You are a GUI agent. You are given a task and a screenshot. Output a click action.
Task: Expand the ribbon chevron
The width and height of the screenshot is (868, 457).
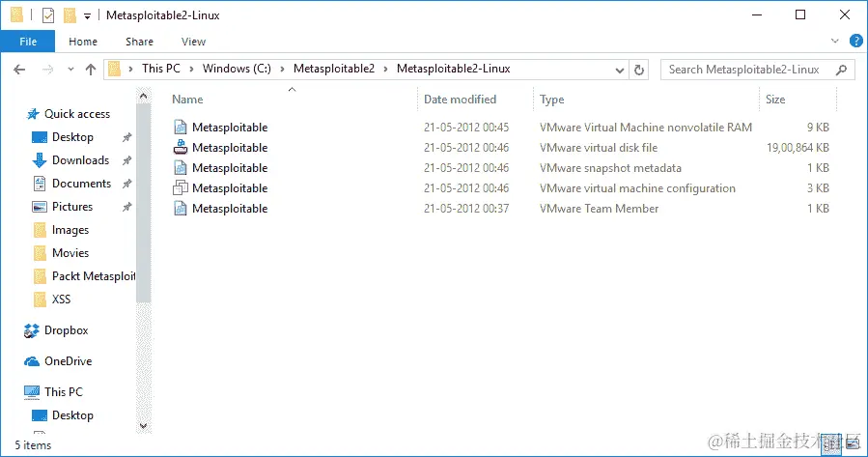coord(835,41)
